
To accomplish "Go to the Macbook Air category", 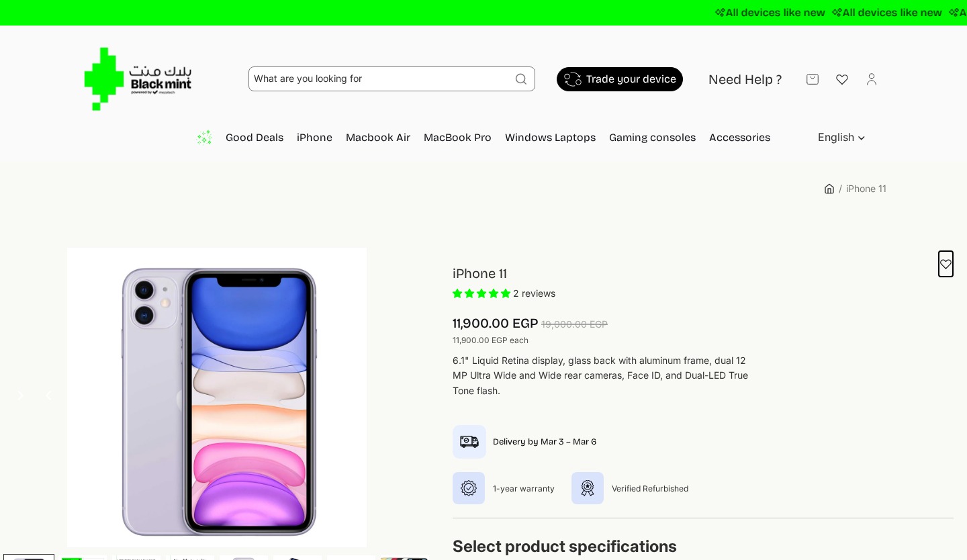I will (x=378, y=138).
